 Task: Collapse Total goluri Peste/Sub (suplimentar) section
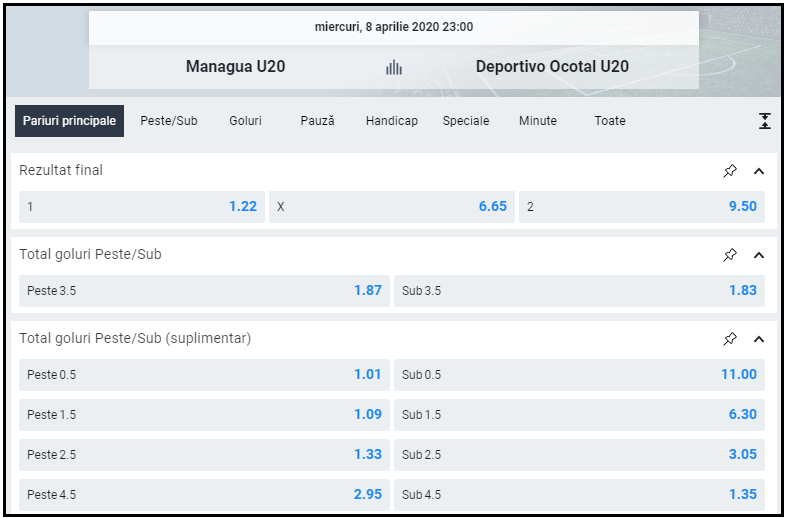coord(758,339)
